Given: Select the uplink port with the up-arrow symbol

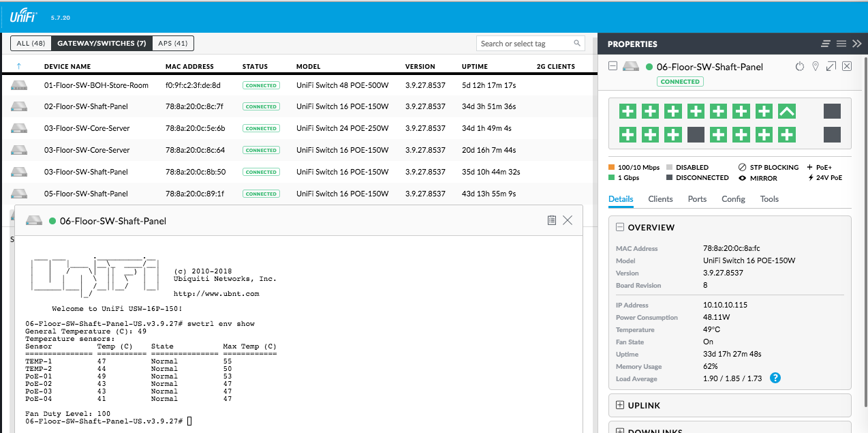Looking at the screenshot, I should 786,112.
